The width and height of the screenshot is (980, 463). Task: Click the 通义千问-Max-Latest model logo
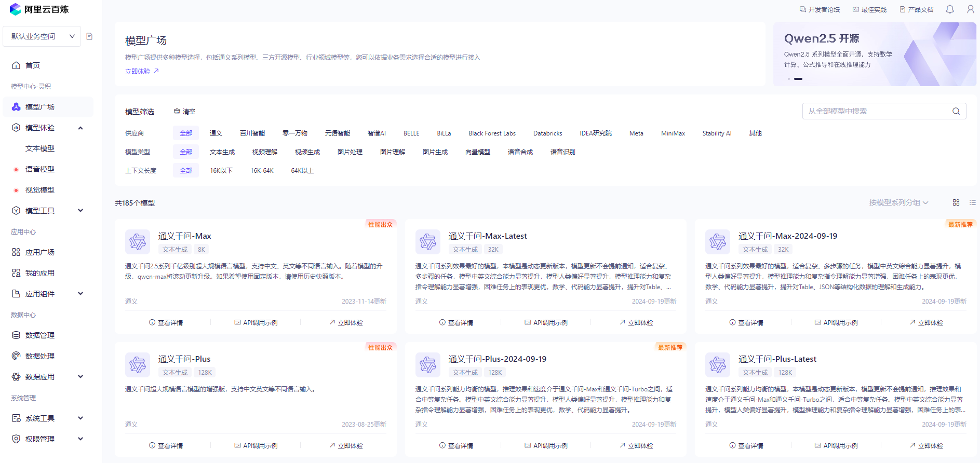428,242
